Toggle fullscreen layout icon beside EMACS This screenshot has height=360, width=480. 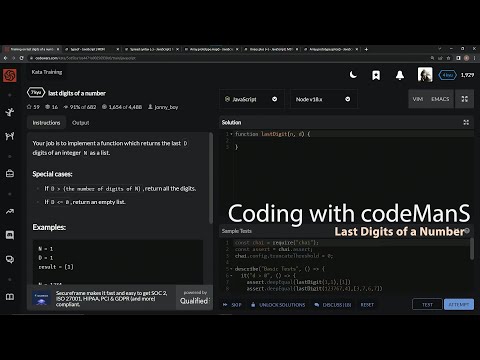click(x=464, y=99)
